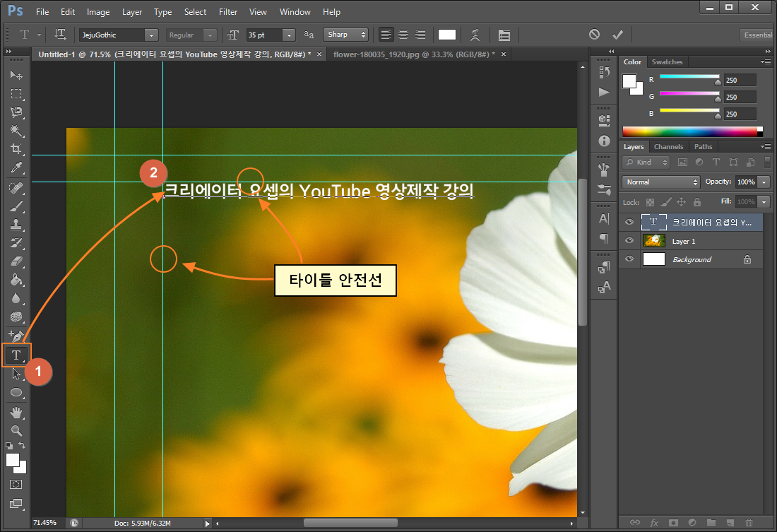777x532 pixels.
Task: Select the Eyedropper tool
Action: click(16, 168)
